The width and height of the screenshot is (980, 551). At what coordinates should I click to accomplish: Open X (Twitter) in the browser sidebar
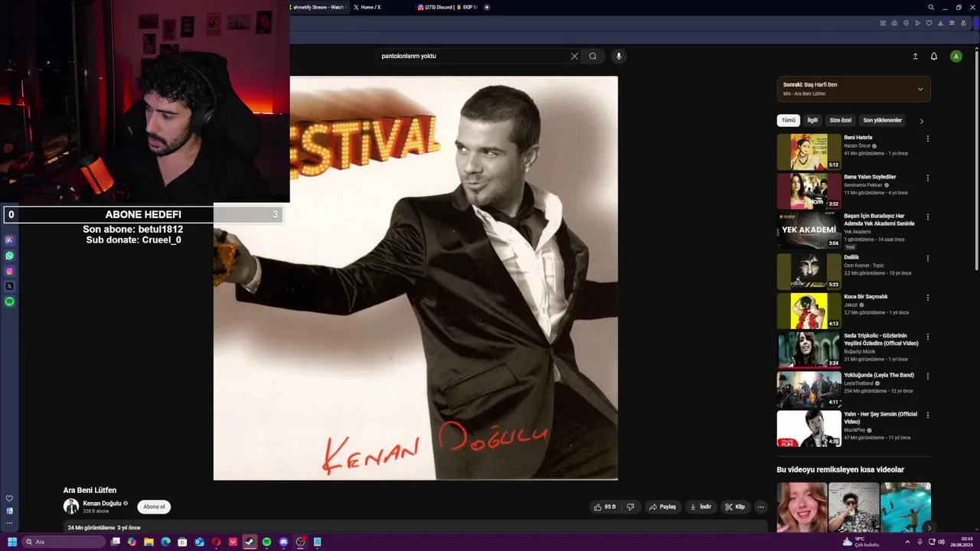[9, 286]
